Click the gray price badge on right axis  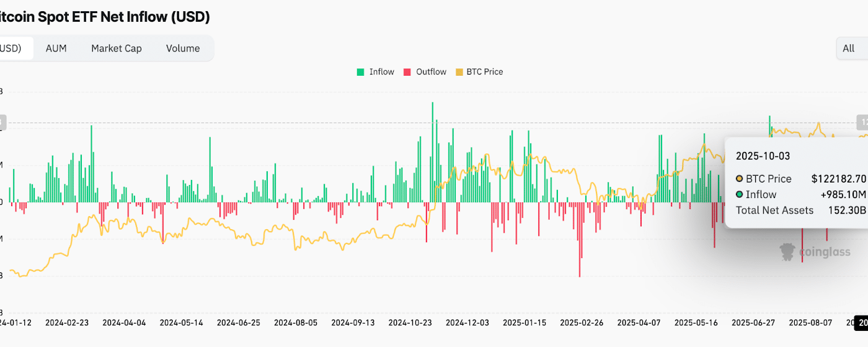[x=862, y=122]
